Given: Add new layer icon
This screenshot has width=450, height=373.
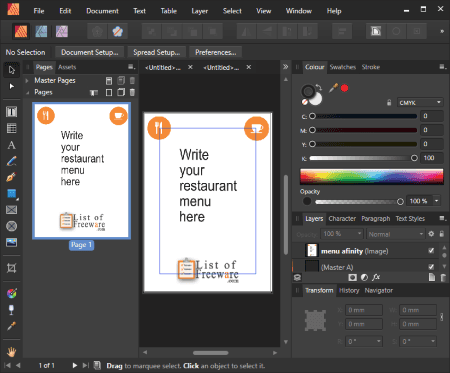Looking at the screenshot, I should (x=432, y=277).
